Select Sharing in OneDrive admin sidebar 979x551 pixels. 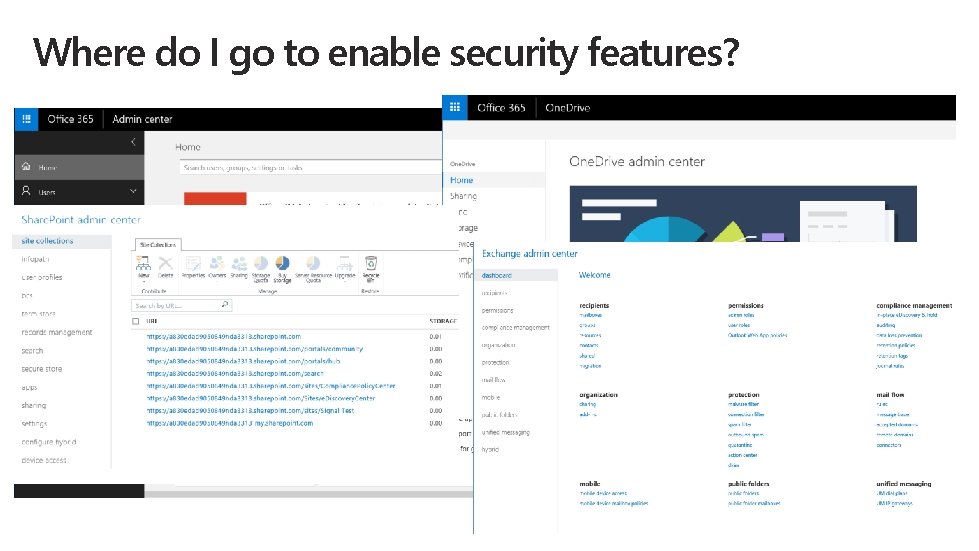coord(463,196)
